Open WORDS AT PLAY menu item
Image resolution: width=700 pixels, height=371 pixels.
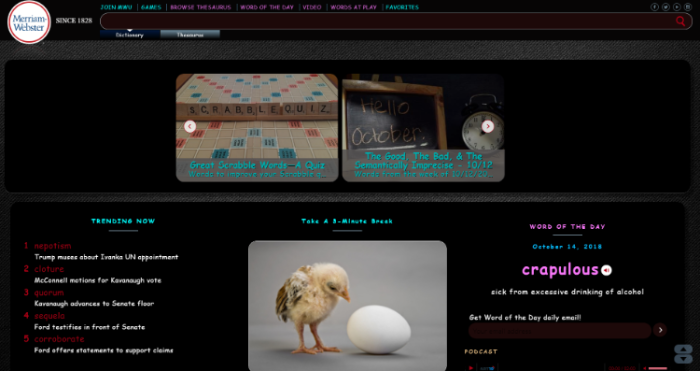[x=354, y=7]
